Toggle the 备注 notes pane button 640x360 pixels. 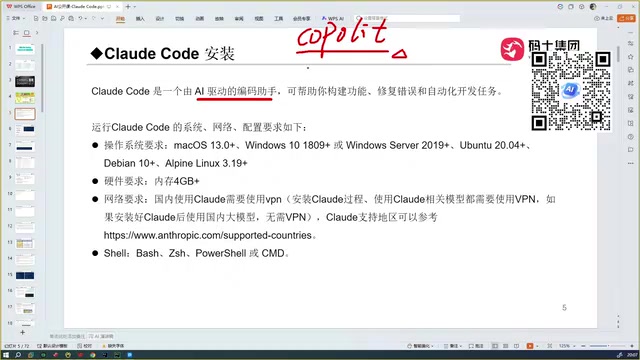(453, 346)
